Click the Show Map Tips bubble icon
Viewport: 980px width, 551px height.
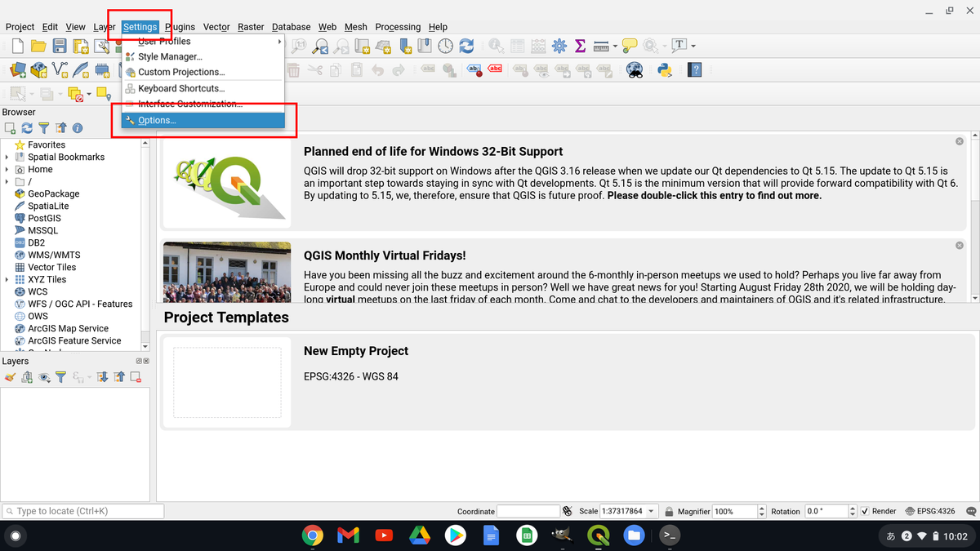click(629, 47)
